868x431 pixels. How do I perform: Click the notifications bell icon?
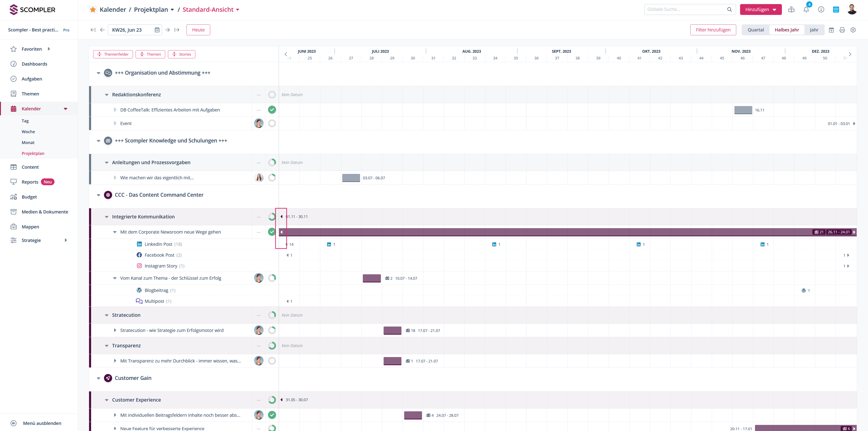[x=806, y=9]
